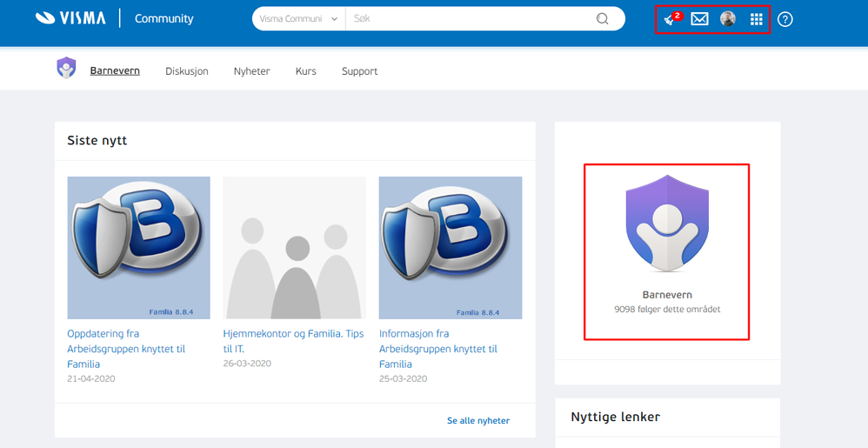Click 9098 følger dette området text

pos(667,310)
